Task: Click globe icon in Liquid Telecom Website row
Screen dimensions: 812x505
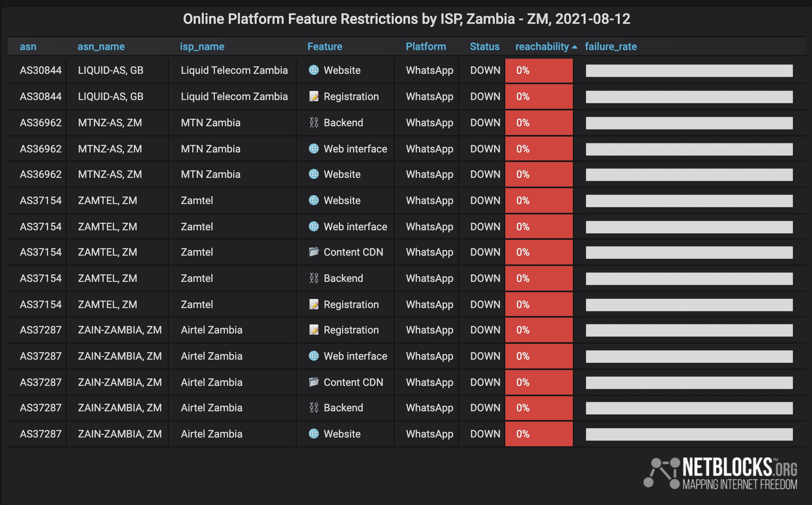Action: click(314, 70)
